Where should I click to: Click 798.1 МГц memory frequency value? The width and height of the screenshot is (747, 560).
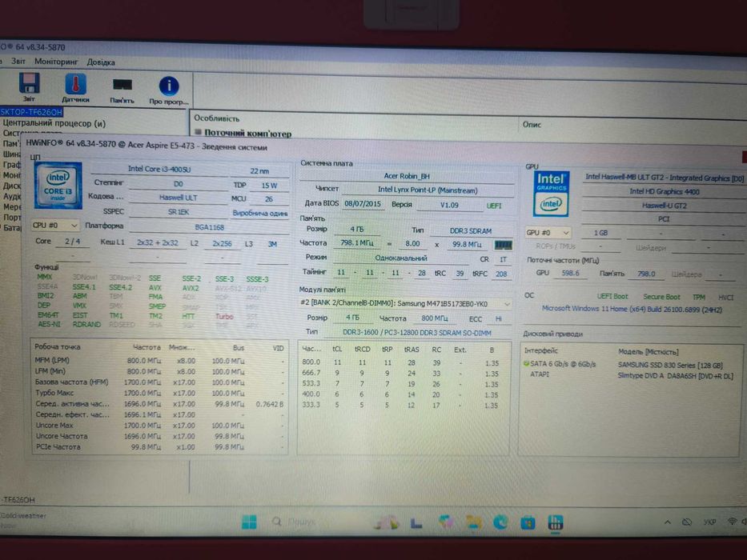click(x=356, y=243)
